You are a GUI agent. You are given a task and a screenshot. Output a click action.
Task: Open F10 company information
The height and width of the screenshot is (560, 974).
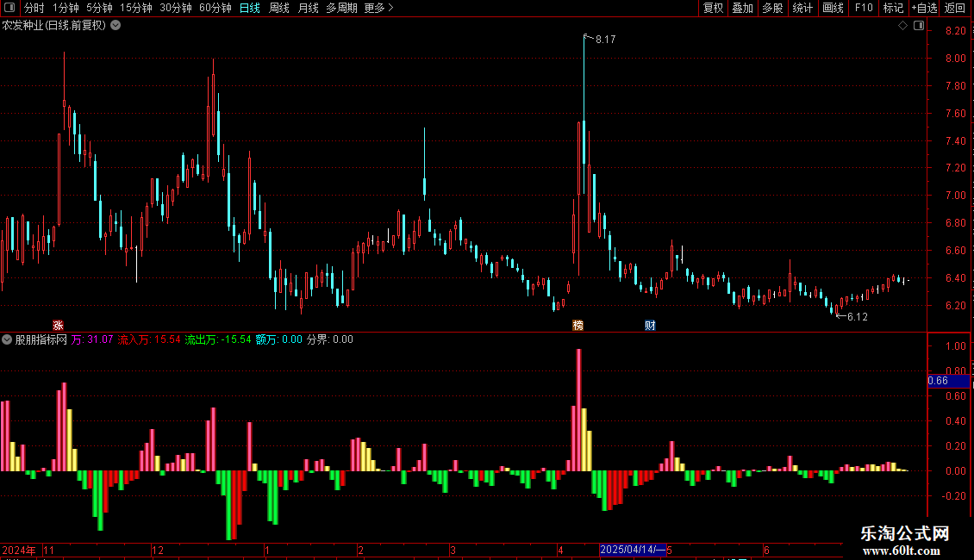(x=864, y=8)
